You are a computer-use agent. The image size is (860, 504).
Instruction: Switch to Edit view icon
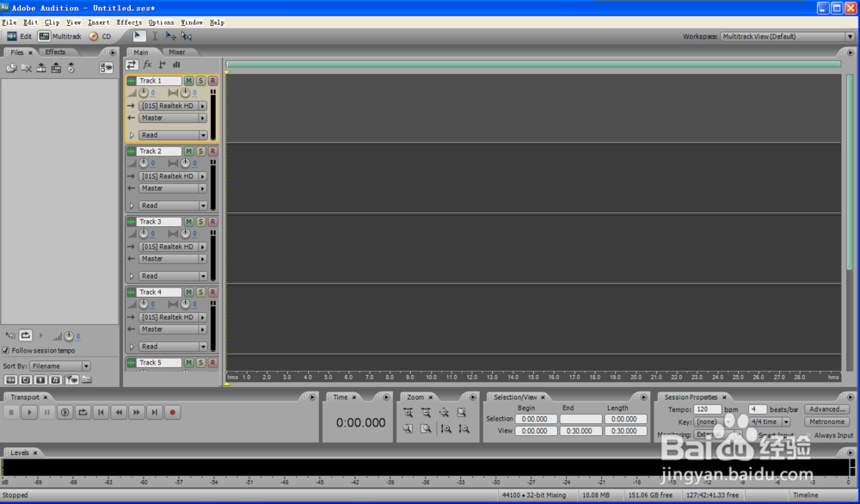11,36
